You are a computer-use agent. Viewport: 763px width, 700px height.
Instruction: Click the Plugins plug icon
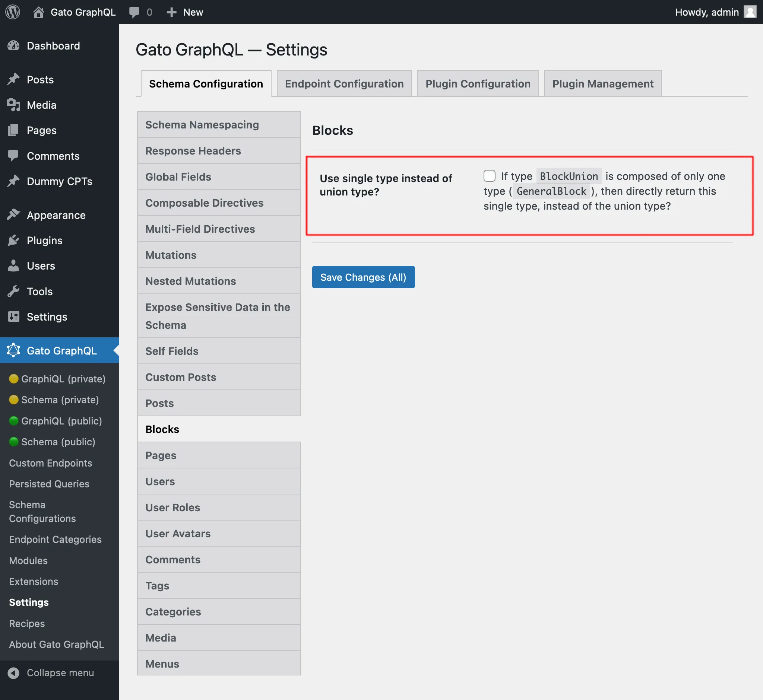(x=13, y=240)
